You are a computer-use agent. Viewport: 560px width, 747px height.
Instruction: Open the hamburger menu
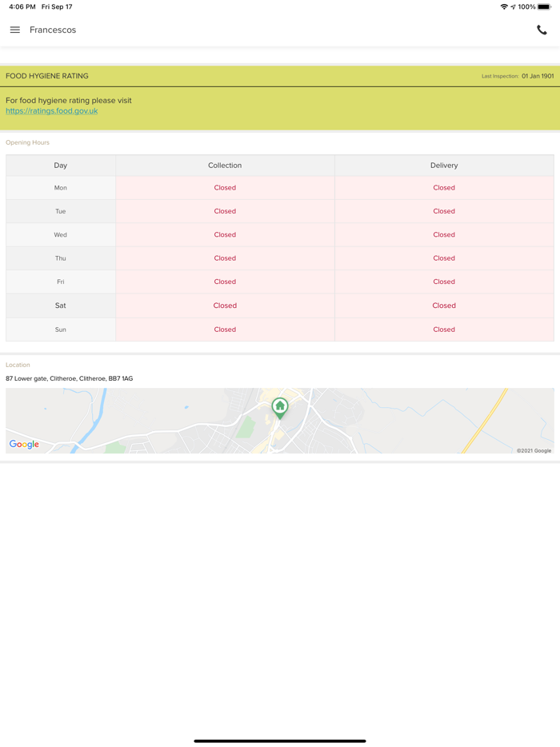coord(14,30)
